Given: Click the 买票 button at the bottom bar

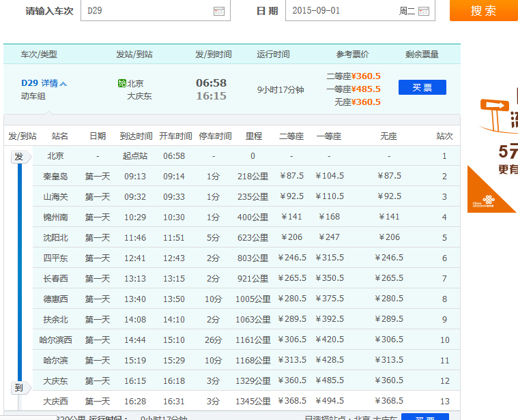Looking at the screenshot, I should (x=425, y=417).
